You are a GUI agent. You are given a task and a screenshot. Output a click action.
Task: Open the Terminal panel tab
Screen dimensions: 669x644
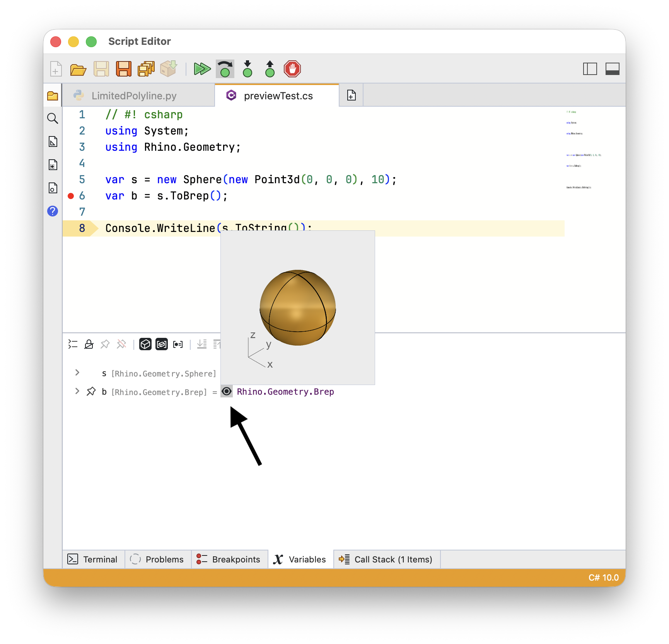click(x=93, y=559)
